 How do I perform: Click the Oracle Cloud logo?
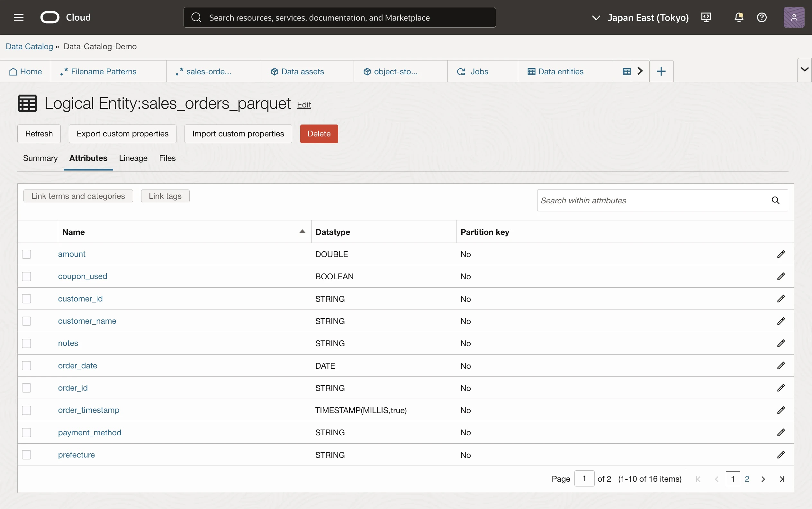click(x=66, y=17)
